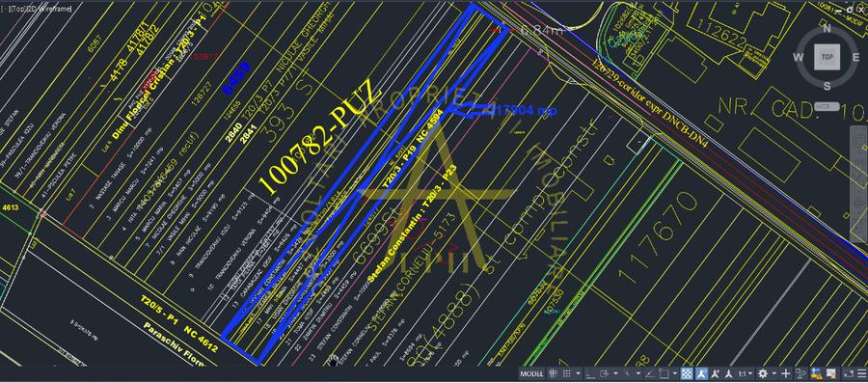
Task: Expand Object Snap settings dropdown arrow
Action: [675, 373]
